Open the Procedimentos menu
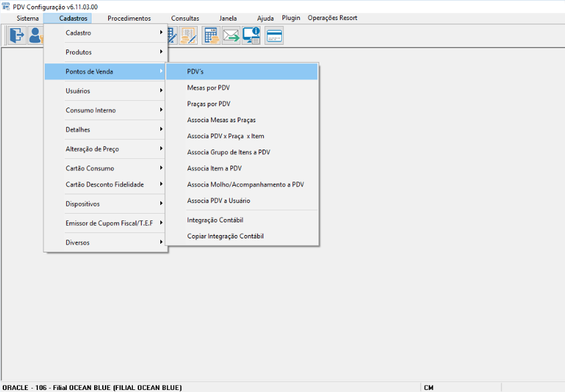This screenshot has height=392, width=565. pyautogui.click(x=129, y=19)
